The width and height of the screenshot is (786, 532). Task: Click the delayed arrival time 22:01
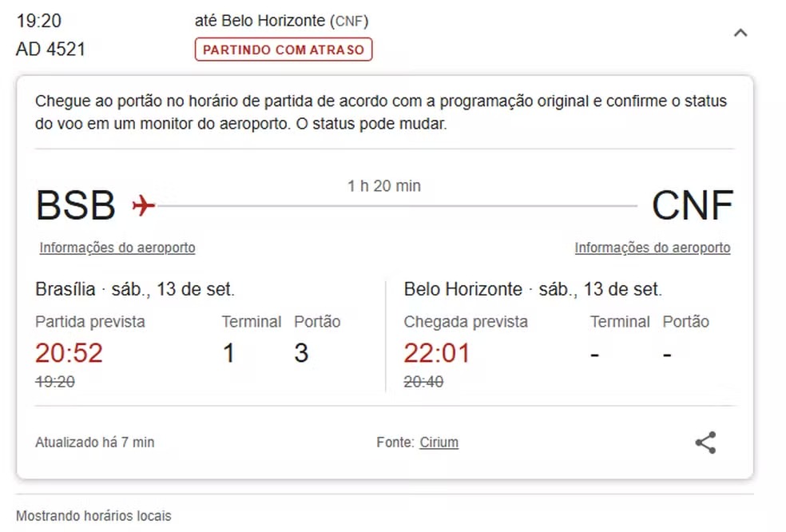[437, 353]
